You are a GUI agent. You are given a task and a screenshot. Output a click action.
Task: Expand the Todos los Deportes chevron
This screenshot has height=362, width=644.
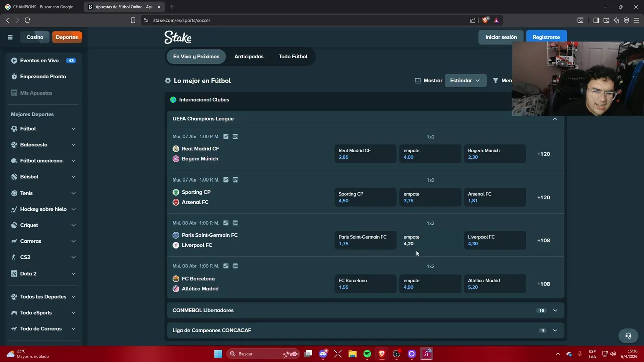[73, 297]
